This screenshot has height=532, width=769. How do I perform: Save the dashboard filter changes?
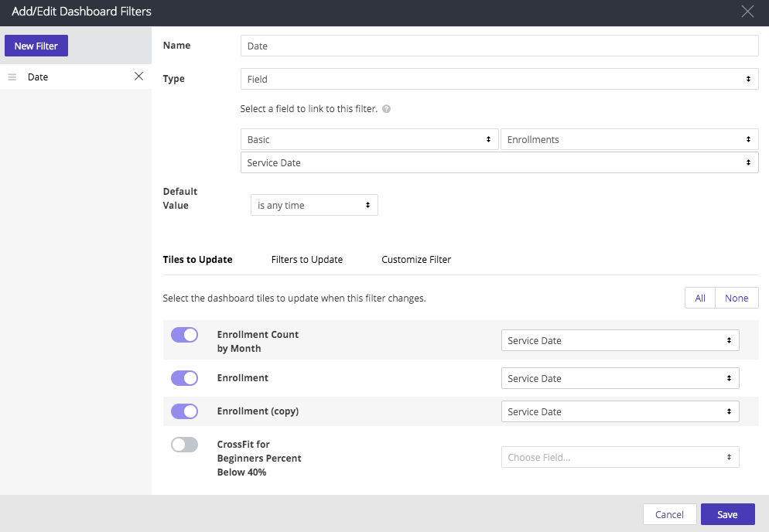727,514
